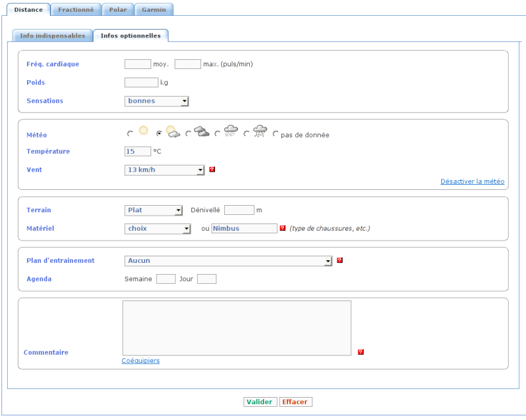
Task: Focus the max heart rate field
Action: [187, 64]
